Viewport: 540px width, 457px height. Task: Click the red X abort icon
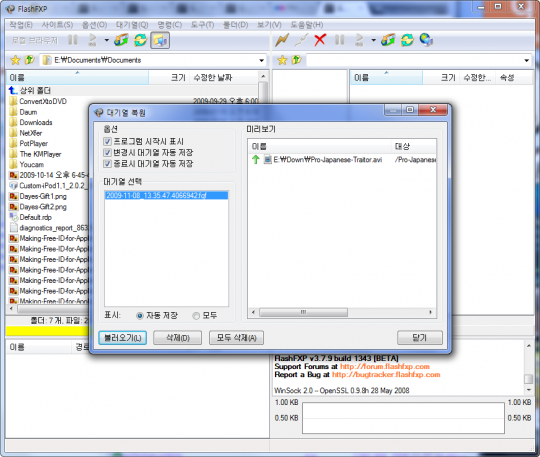coord(320,40)
